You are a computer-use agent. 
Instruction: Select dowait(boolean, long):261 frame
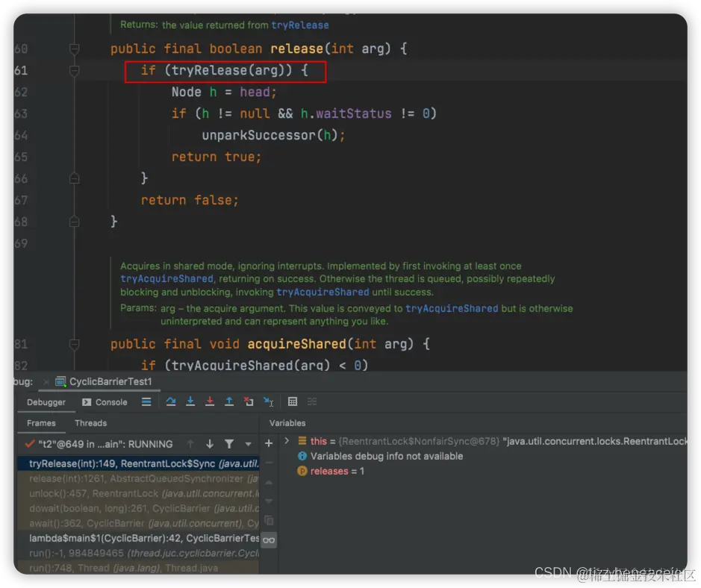138,508
